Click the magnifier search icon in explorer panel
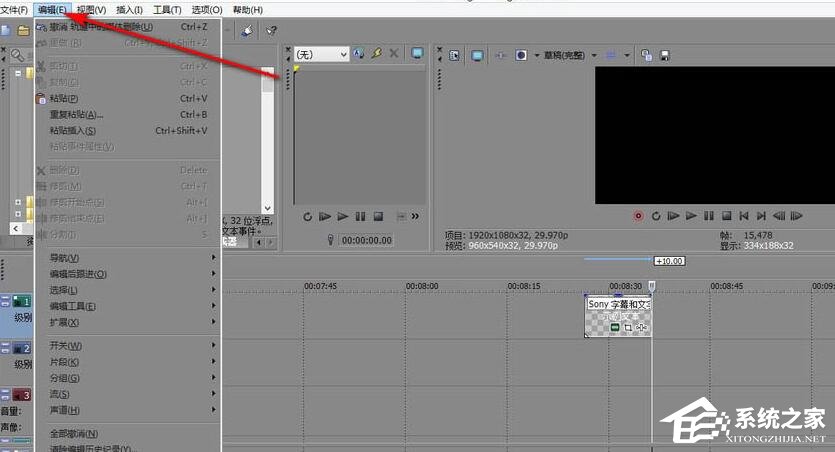835x452 pixels. pyautogui.click(x=17, y=54)
